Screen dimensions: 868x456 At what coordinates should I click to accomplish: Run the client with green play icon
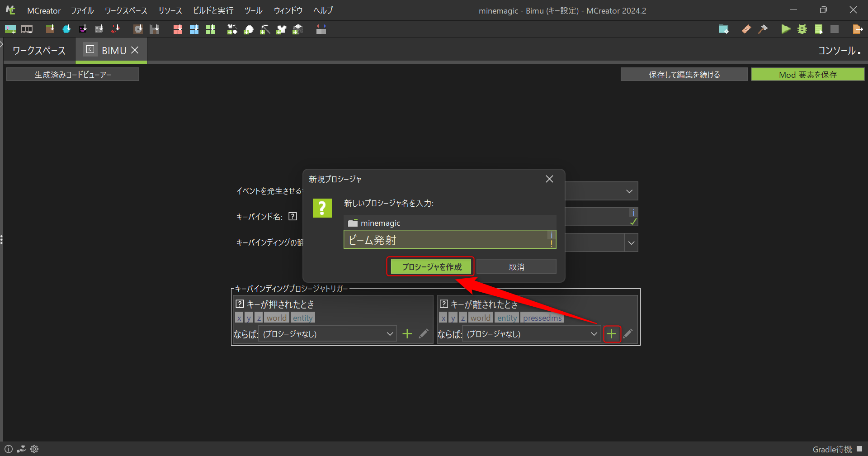tap(786, 29)
